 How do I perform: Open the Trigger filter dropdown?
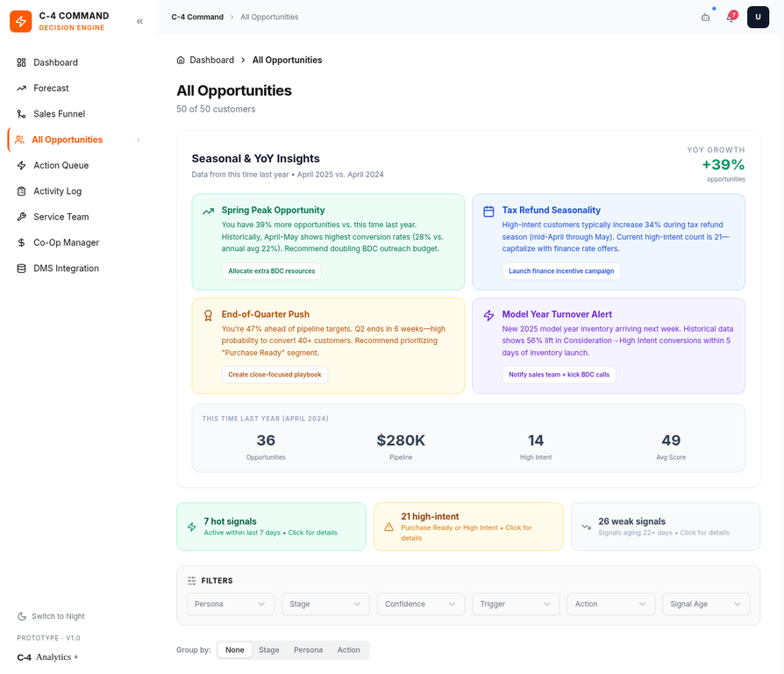point(516,604)
